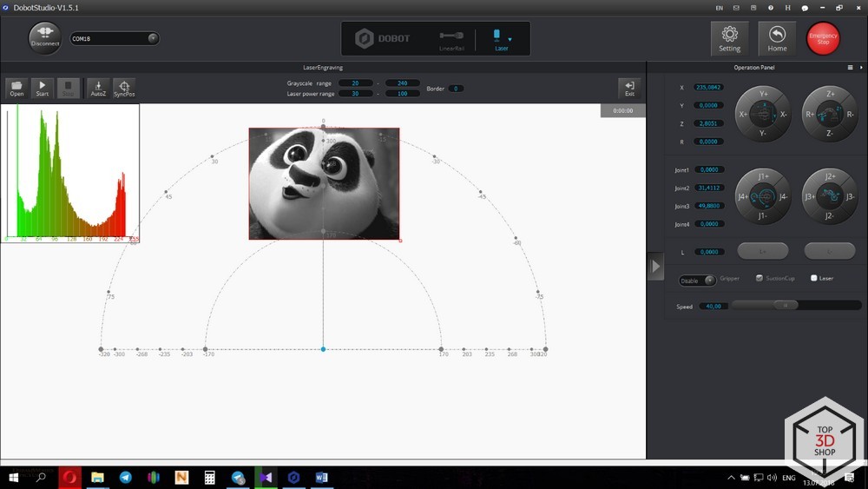Switch language with EN icon
The height and width of the screenshot is (489, 868).
(719, 8)
